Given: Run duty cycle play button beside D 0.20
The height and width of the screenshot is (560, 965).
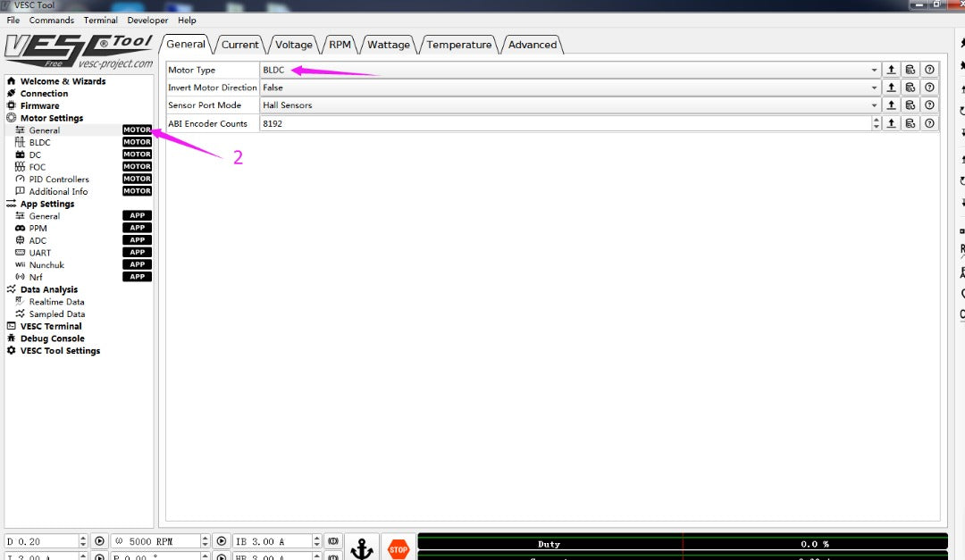Looking at the screenshot, I should [99, 541].
